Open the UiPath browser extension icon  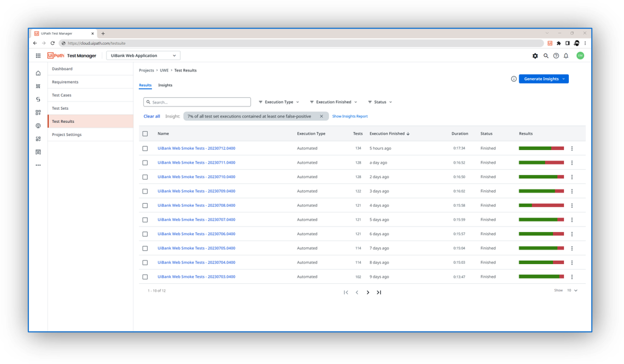click(550, 43)
